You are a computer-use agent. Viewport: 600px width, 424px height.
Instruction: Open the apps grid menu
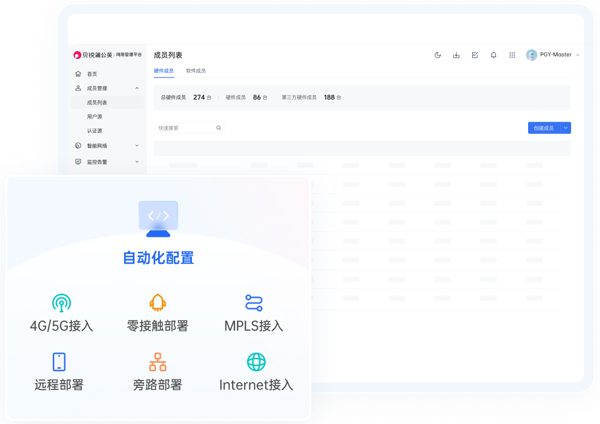pos(512,55)
